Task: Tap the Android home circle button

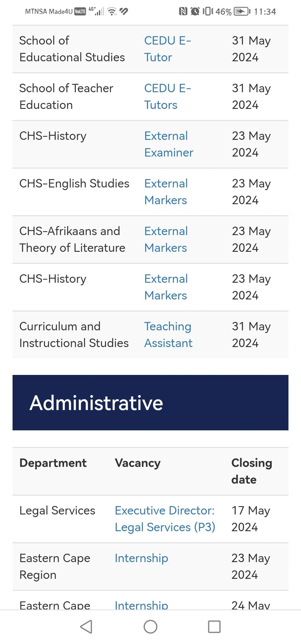Action: click(x=151, y=627)
